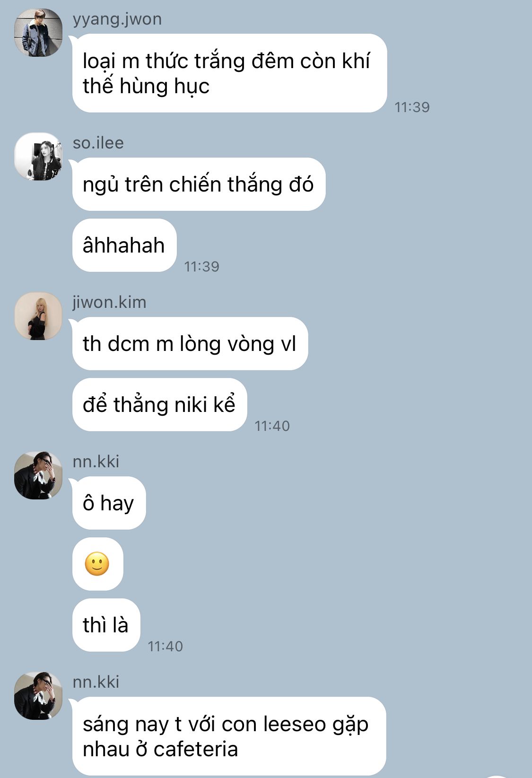Tap the 11:39 timestamp beside 'âhhahah'

tap(201, 267)
